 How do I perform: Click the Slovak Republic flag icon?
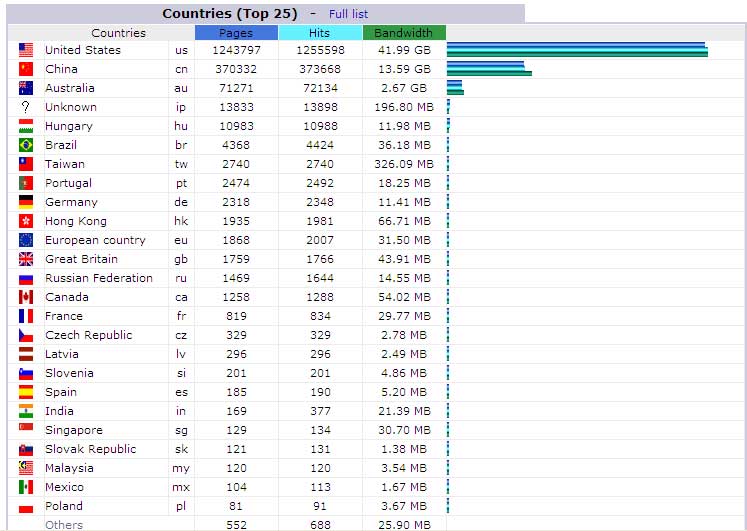(26, 450)
